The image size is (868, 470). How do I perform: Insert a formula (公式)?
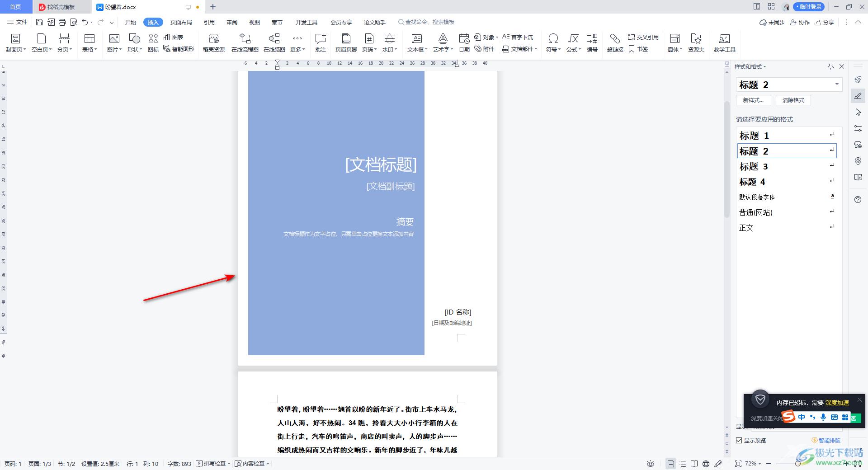tap(574, 43)
